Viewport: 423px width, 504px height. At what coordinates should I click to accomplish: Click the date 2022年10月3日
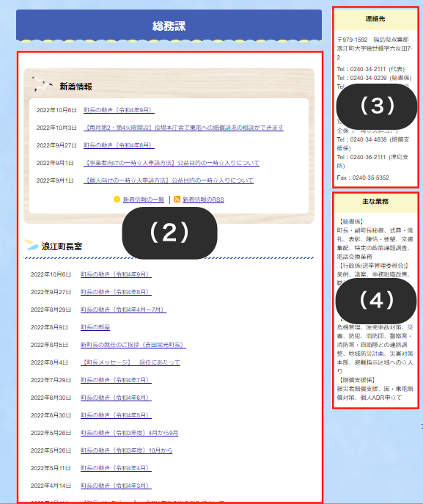click(56, 128)
